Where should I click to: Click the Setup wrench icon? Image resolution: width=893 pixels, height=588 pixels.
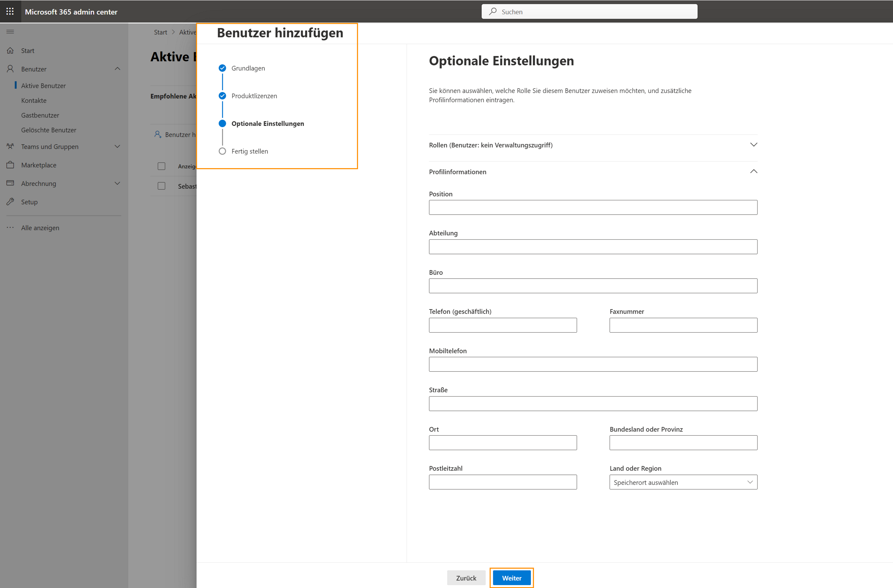[10, 202]
